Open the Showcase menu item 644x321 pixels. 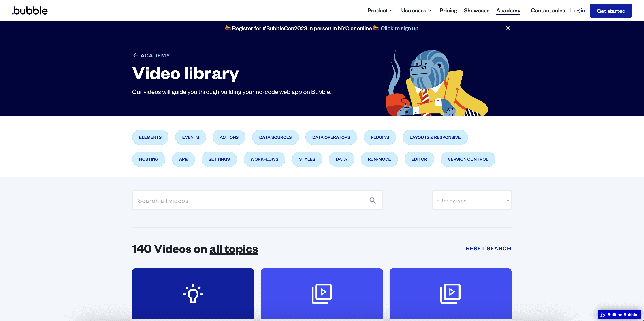point(476,10)
